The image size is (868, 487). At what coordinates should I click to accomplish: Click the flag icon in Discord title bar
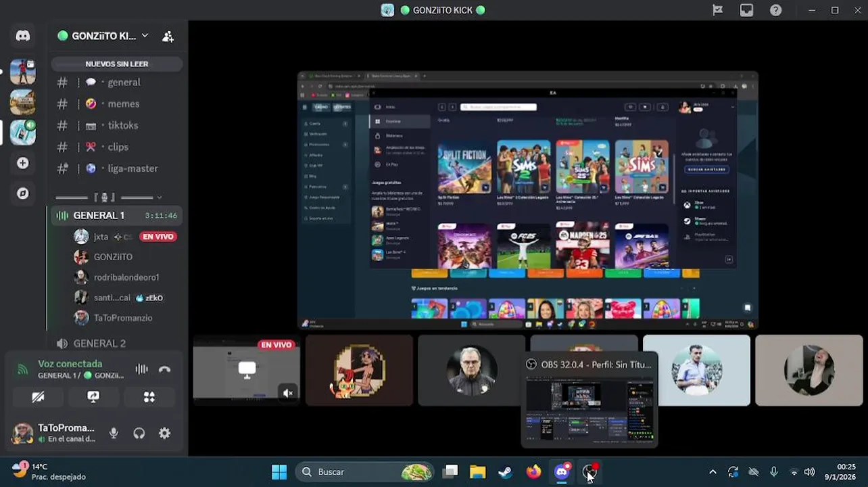[x=717, y=10]
